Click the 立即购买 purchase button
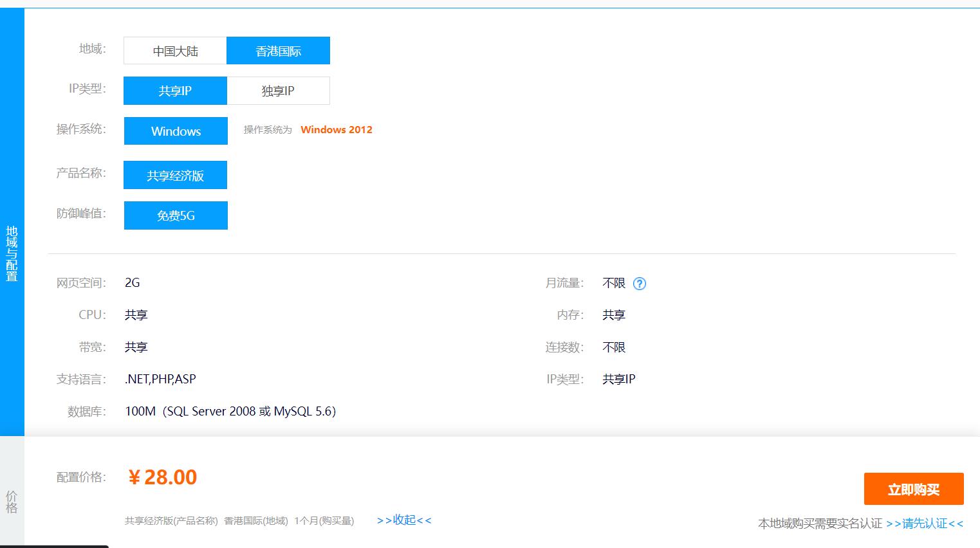The height and width of the screenshot is (548, 980). click(914, 488)
